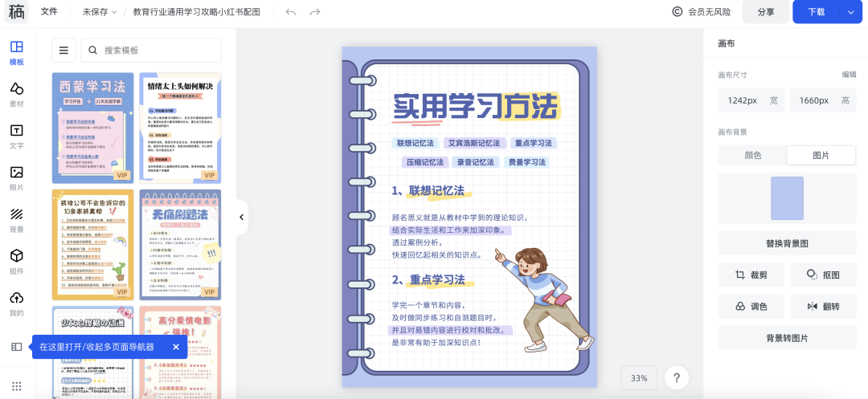Open the 33% zoom level control
The width and height of the screenshot is (868, 399).
click(639, 378)
